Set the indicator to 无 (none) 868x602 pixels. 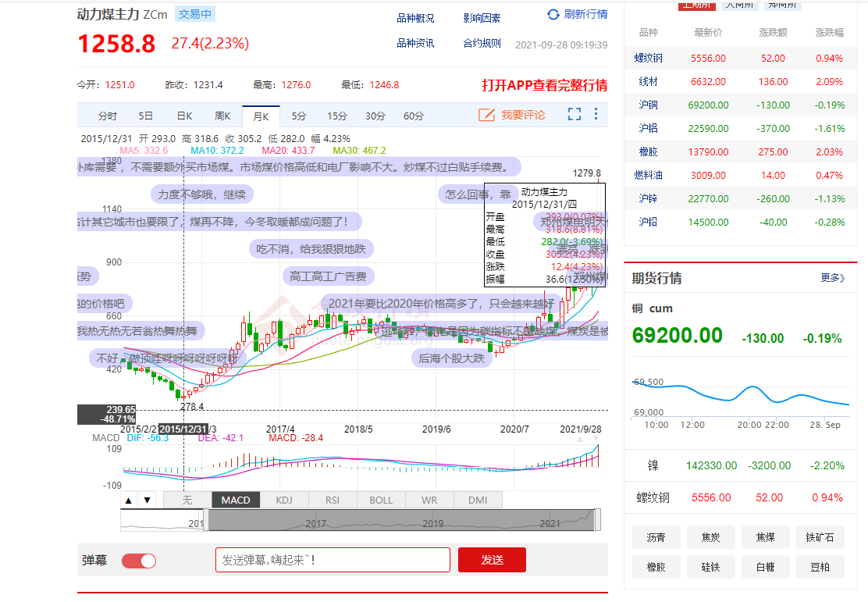click(187, 500)
